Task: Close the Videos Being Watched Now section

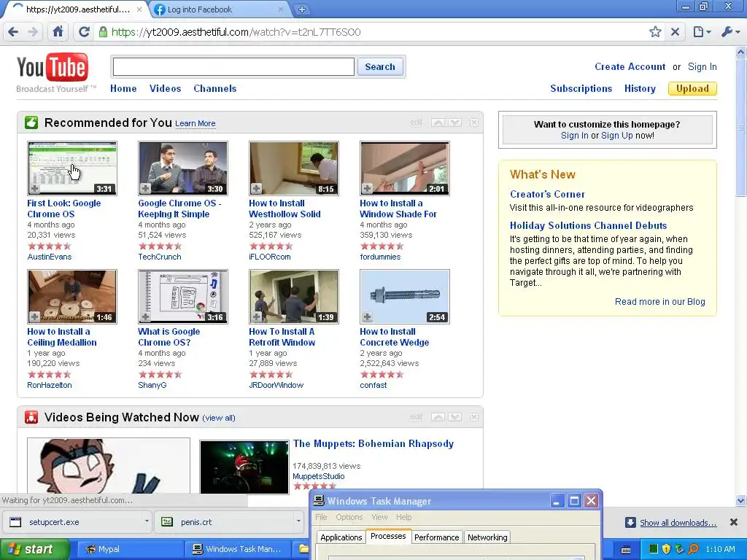Action: [474, 417]
